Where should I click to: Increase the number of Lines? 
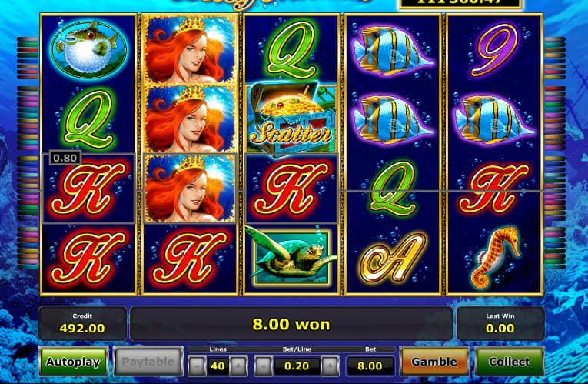(x=238, y=366)
